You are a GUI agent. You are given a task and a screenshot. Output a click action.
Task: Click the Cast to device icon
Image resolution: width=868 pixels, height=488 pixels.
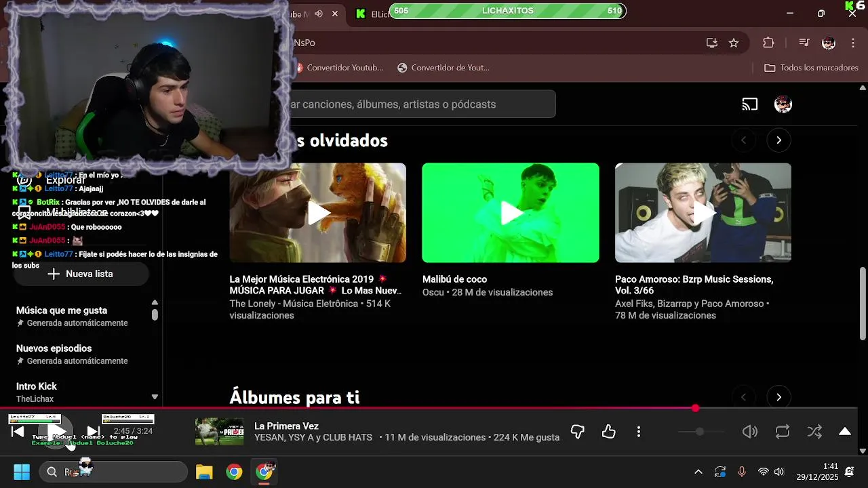[x=749, y=104]
